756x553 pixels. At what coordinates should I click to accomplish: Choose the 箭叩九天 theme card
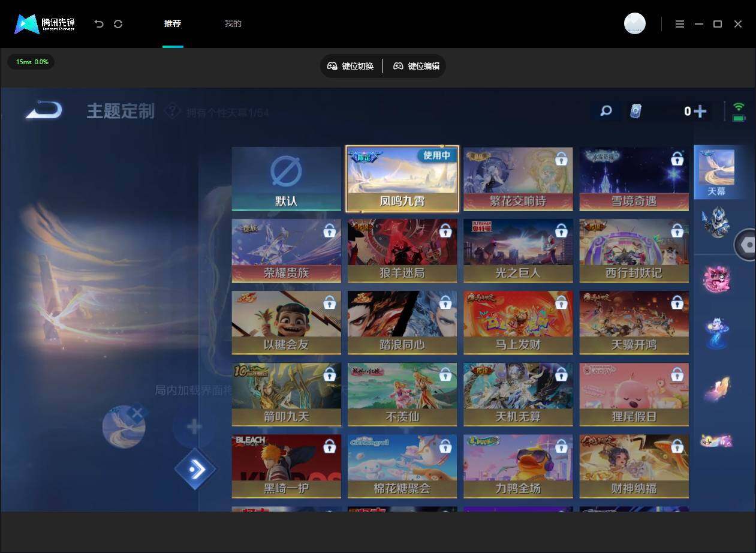(287, 395)
